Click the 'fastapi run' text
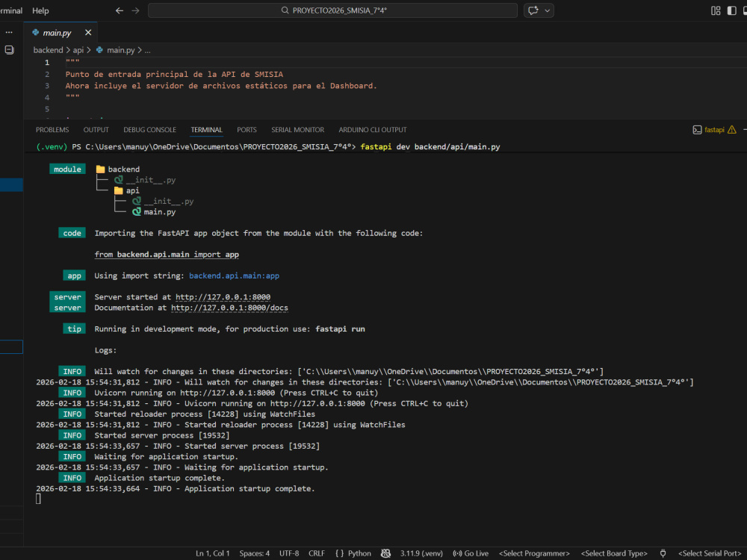747x560 pixels. coord(340,329)
